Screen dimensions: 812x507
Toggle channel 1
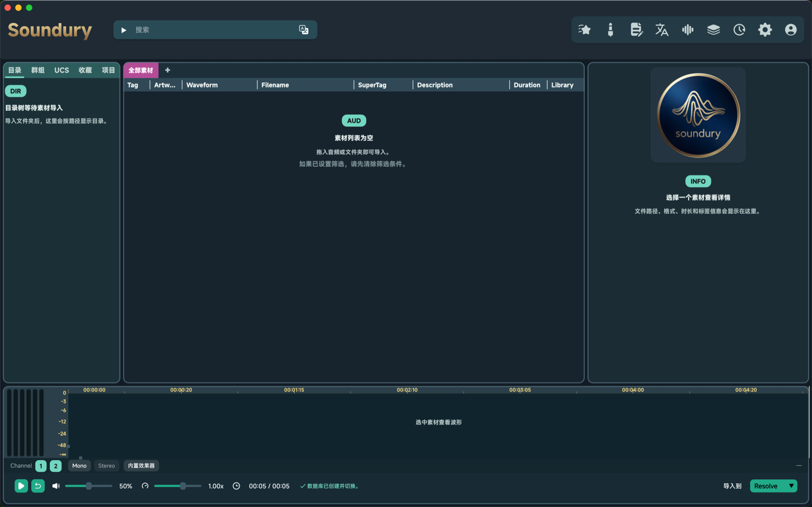coord(41,466)
